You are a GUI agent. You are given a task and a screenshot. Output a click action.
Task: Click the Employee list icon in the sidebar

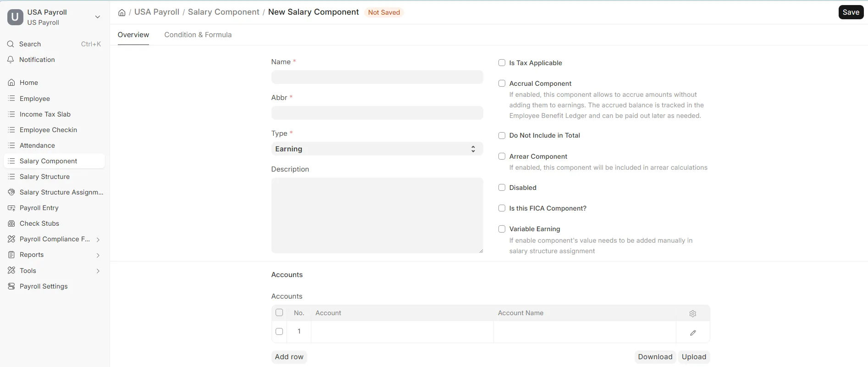(x=11, y=99)
